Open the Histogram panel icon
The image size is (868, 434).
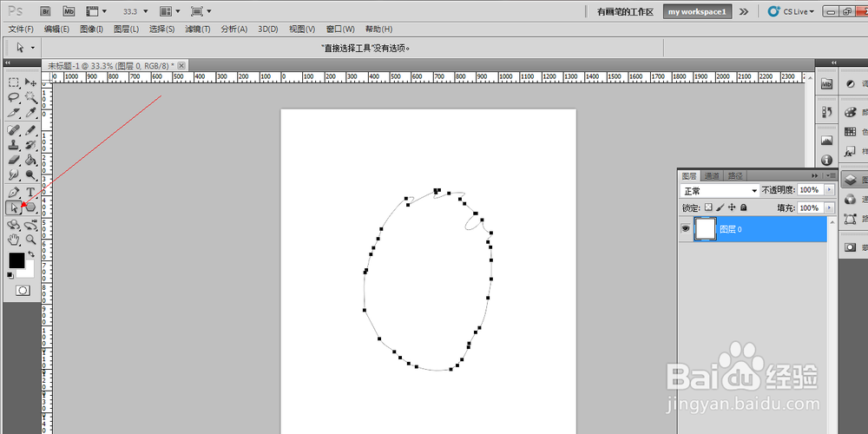tap(827, 140)
